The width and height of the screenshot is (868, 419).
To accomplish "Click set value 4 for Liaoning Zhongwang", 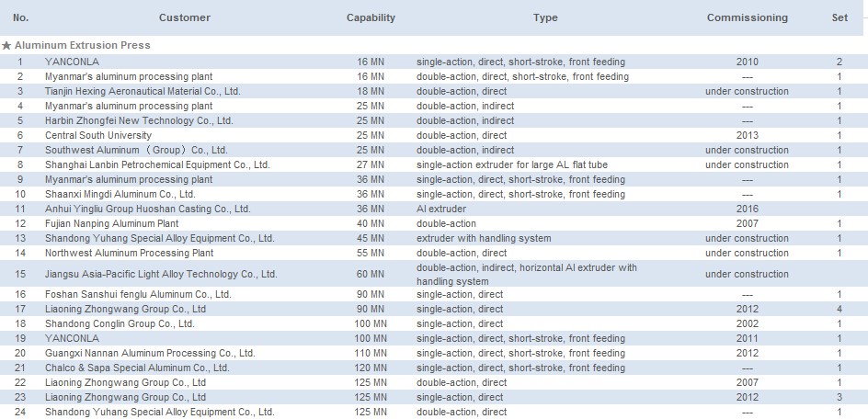I will tap(839, 310).
